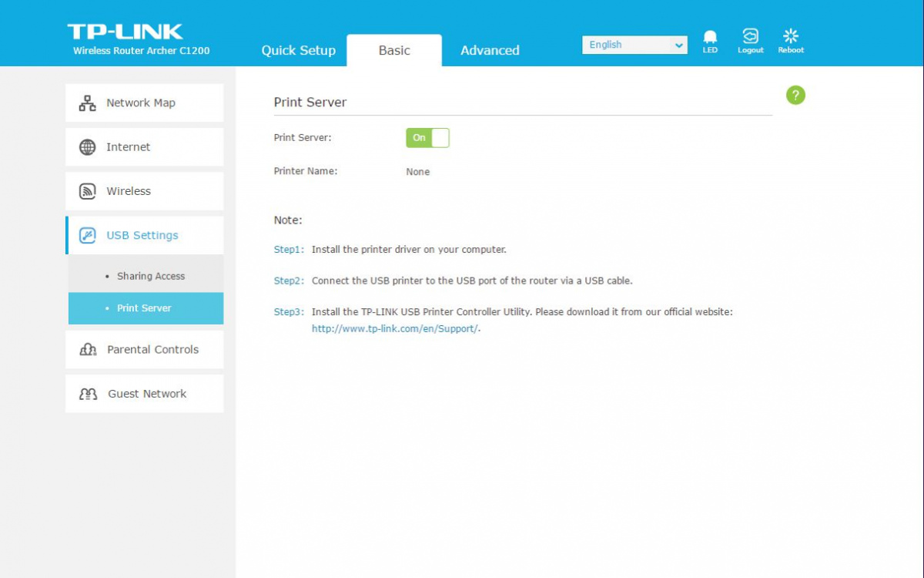Image resolution: width=924 pixels, height=578 pixels.
Task: Click the 'Print Server:' field label
Action: (303, 138)
